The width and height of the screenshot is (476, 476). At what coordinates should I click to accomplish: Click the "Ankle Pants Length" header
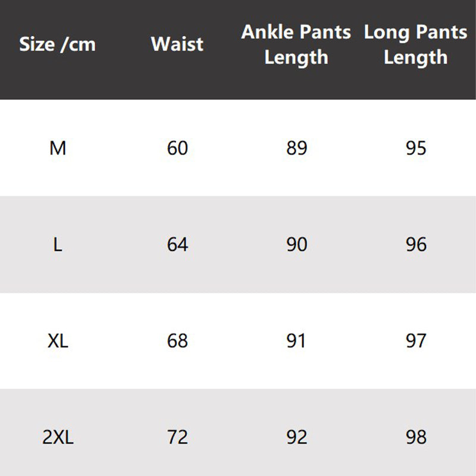click(296, 45)
